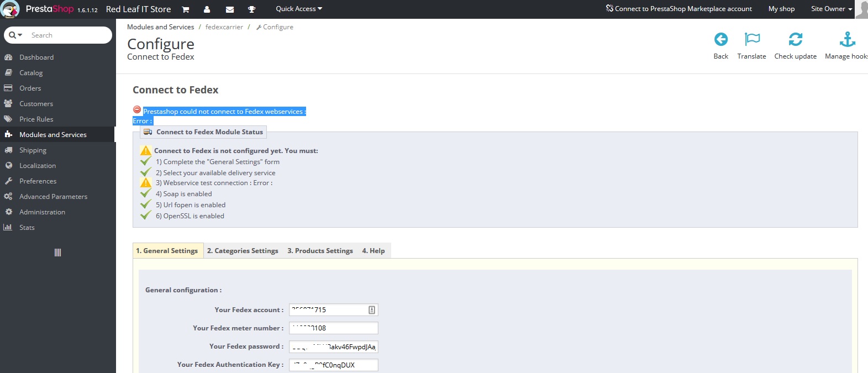
Task: Open the shopping cart orders icon
Action: tap(186, 9)
